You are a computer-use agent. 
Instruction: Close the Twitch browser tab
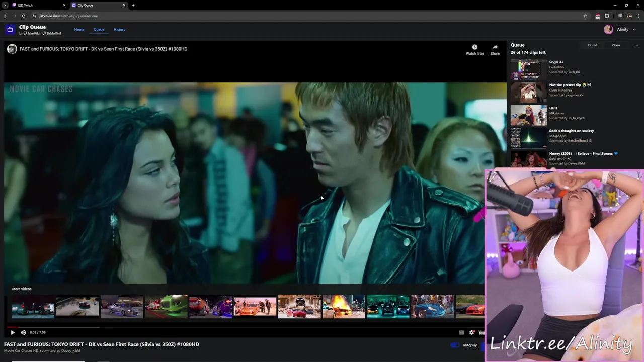click(x=64, y=5)
